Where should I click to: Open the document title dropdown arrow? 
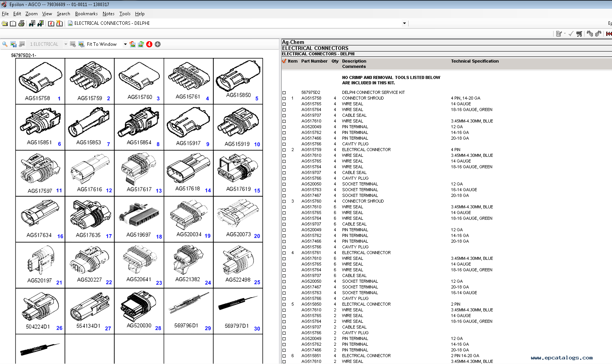[404, 23]
